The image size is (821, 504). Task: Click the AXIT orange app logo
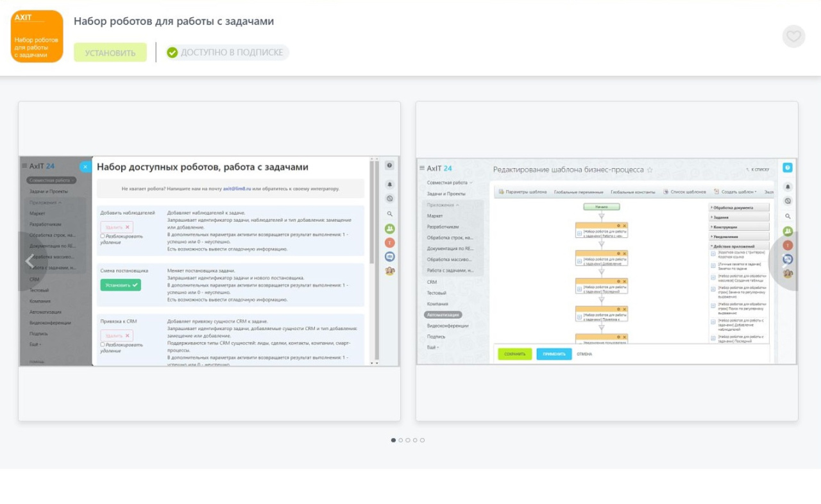[37, 37]
